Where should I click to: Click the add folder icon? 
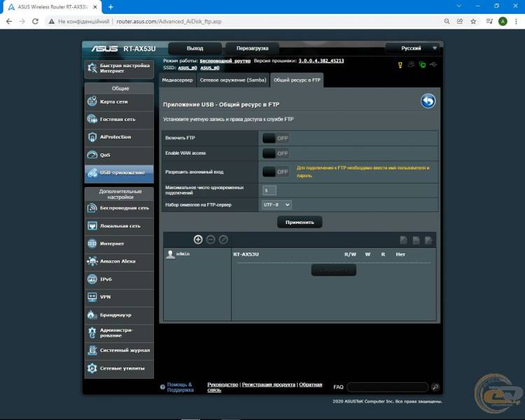tap(404, 240)
